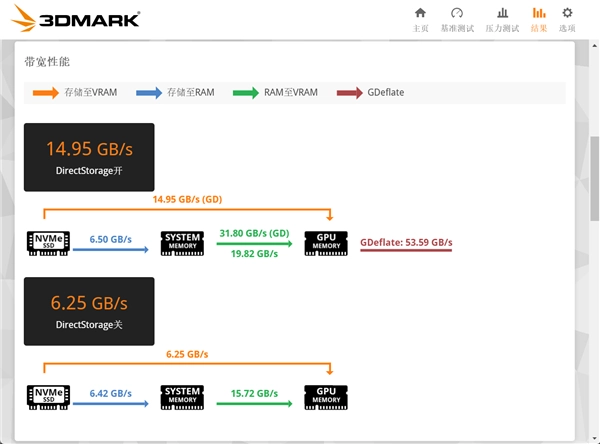Go to the 主页 home tab
600x444 pixels.
(420, 19)
